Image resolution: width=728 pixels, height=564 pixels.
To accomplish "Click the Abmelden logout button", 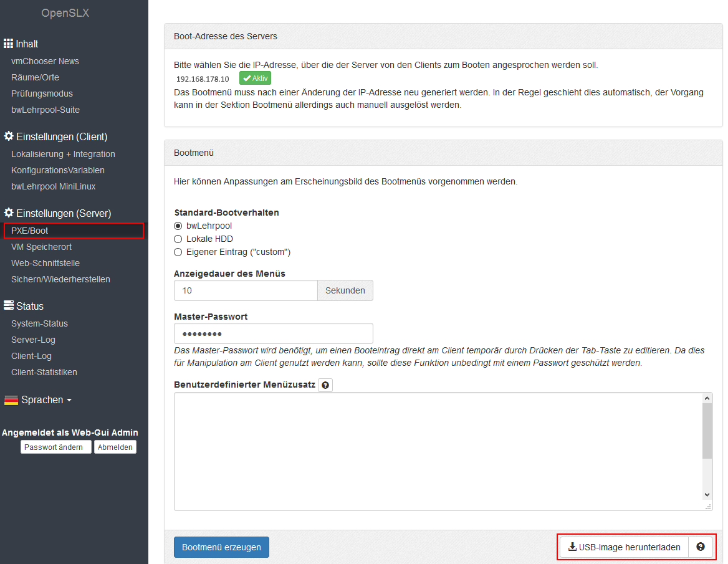I will tap(115, 447).
